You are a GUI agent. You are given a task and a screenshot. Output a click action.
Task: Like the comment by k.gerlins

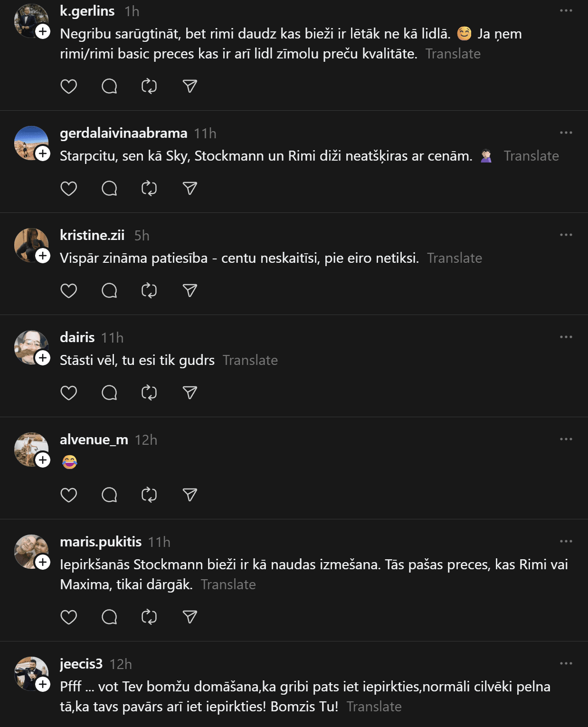(x=69, y=86)
